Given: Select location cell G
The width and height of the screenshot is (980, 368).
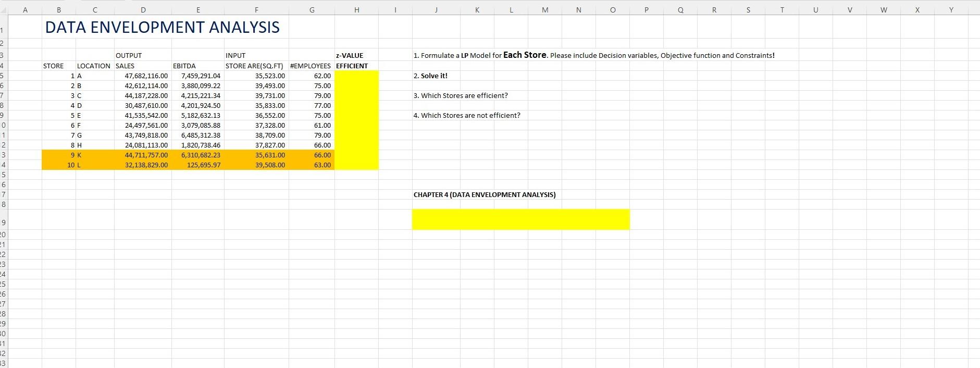Looking at the screenshot, I should point(79,135).
